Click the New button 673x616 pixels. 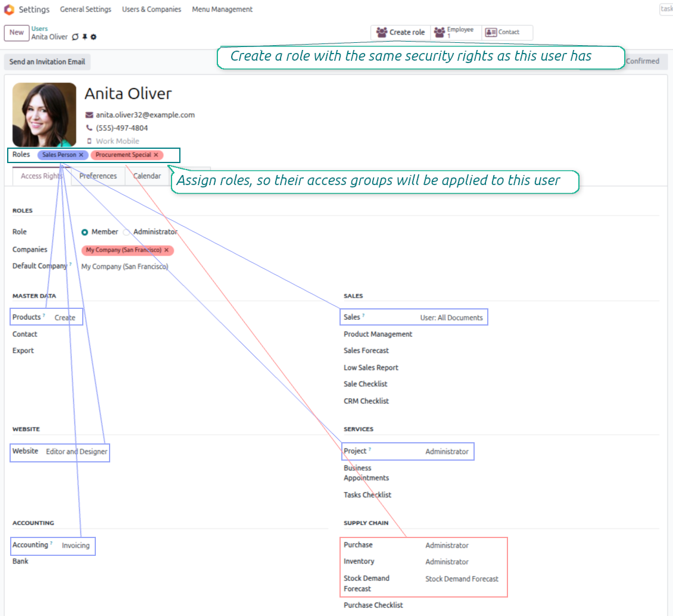17,33
